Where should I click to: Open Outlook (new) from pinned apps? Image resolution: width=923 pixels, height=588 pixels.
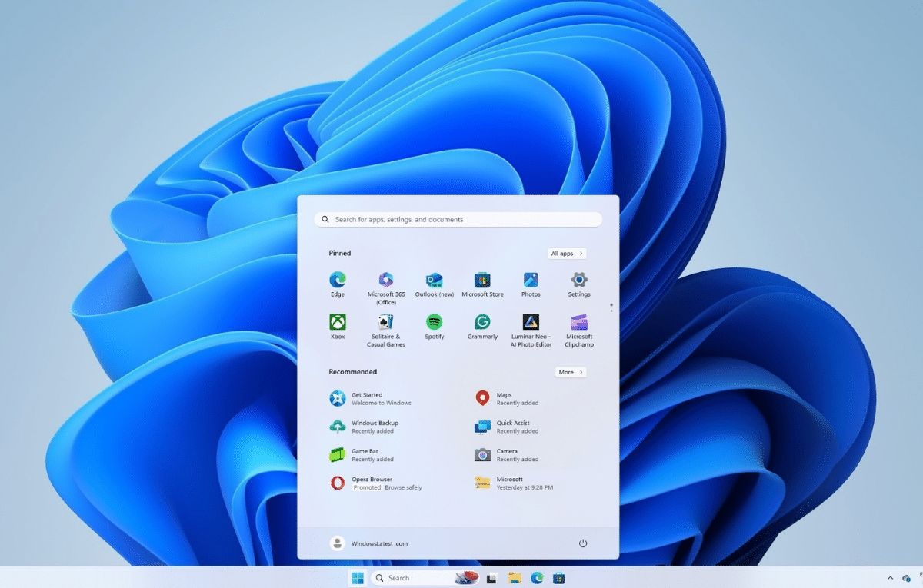click(434, 281)
